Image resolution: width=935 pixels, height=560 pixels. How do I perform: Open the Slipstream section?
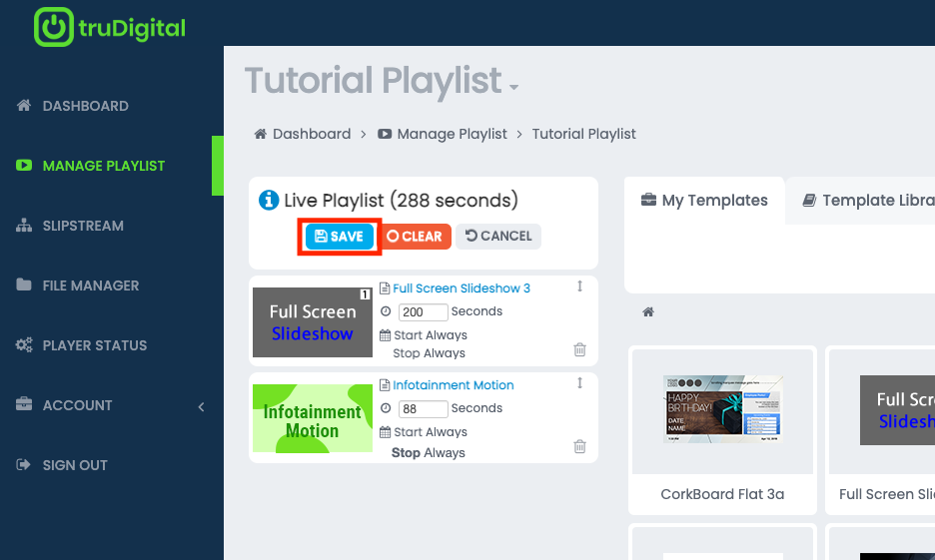[83, 226]
